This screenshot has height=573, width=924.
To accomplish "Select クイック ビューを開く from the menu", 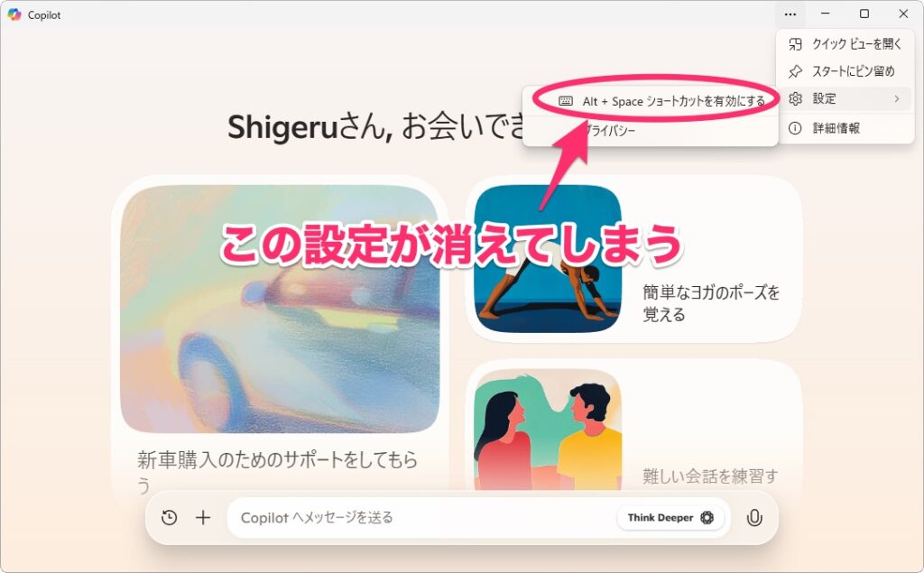I will [x=845, y=44].
